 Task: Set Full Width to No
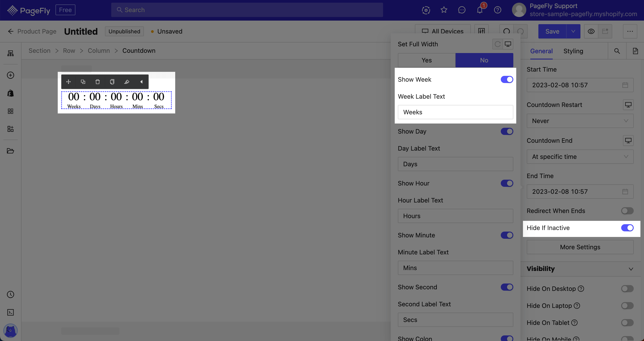tap(484, 60)
